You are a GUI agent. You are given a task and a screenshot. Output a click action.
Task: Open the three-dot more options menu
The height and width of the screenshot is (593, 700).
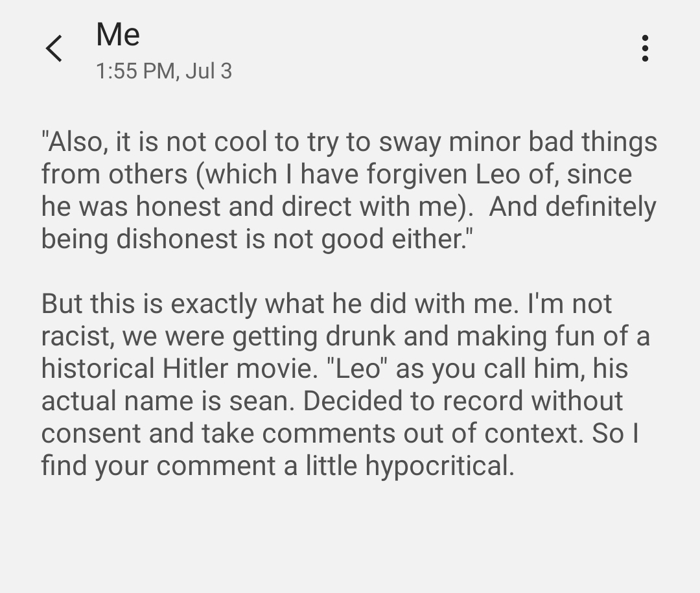pos(644,49)
